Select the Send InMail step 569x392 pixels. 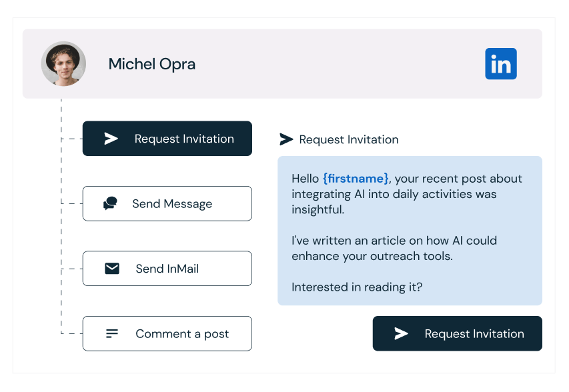coord(167,269)
